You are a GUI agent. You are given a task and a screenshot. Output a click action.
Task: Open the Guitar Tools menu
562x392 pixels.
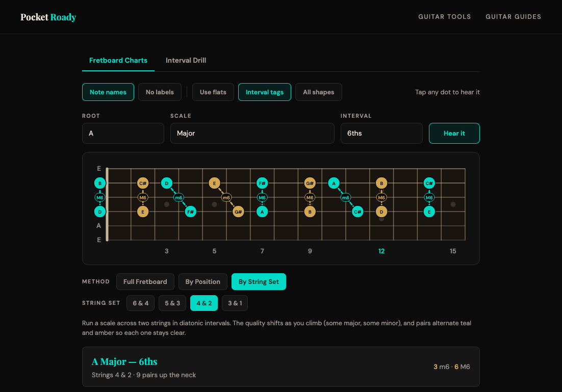pos(444,17)
